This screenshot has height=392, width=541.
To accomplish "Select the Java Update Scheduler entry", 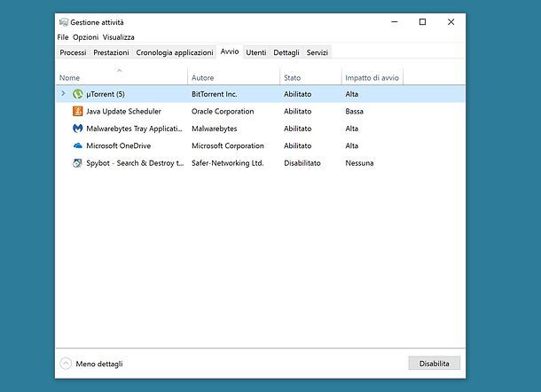I will tap(123, 111).
